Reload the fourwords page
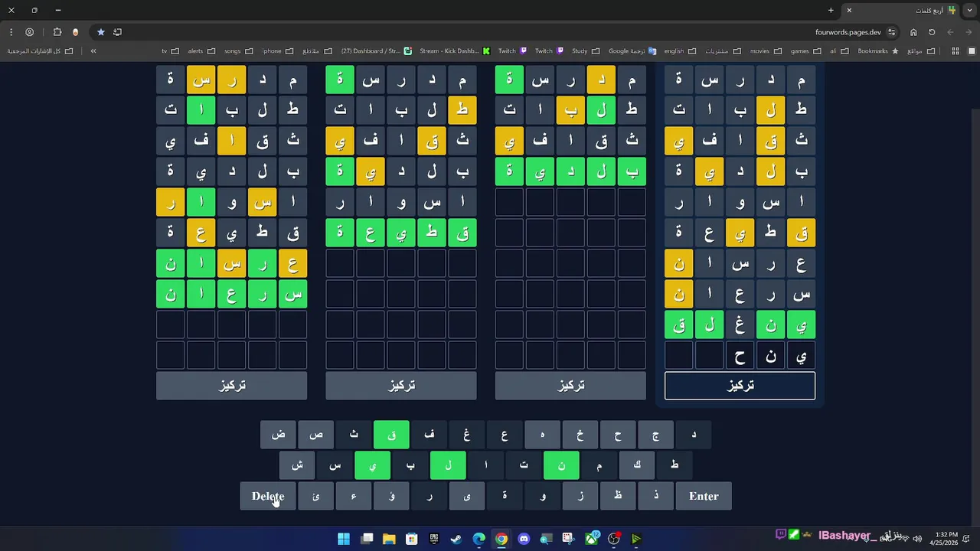The height and width of the screenshot is (551, 980). 932,32
